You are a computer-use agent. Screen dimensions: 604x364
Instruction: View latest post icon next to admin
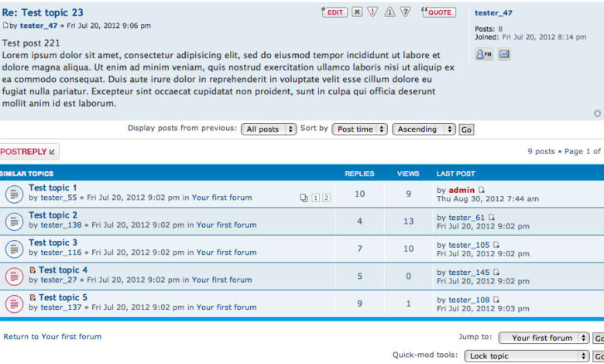(x=482, y=190)
